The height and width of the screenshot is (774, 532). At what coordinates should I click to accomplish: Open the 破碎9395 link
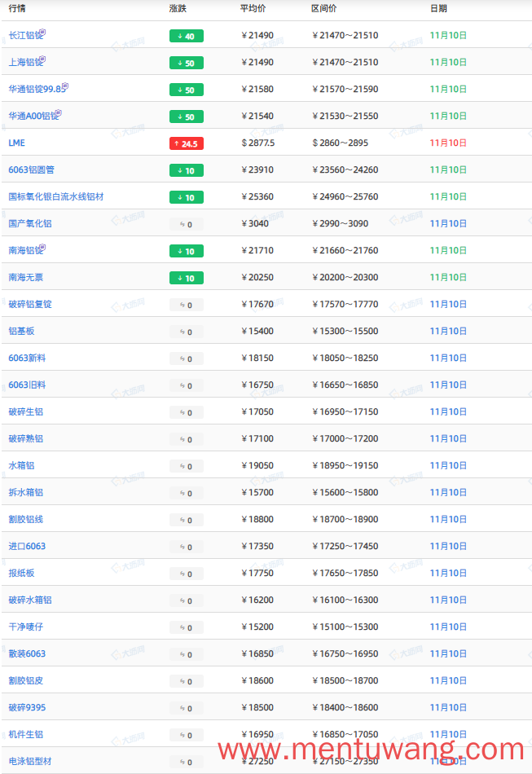coord(27,707)
